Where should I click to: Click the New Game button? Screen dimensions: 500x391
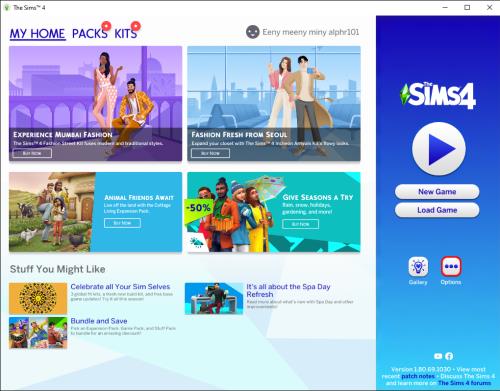[x=437, y=192]
